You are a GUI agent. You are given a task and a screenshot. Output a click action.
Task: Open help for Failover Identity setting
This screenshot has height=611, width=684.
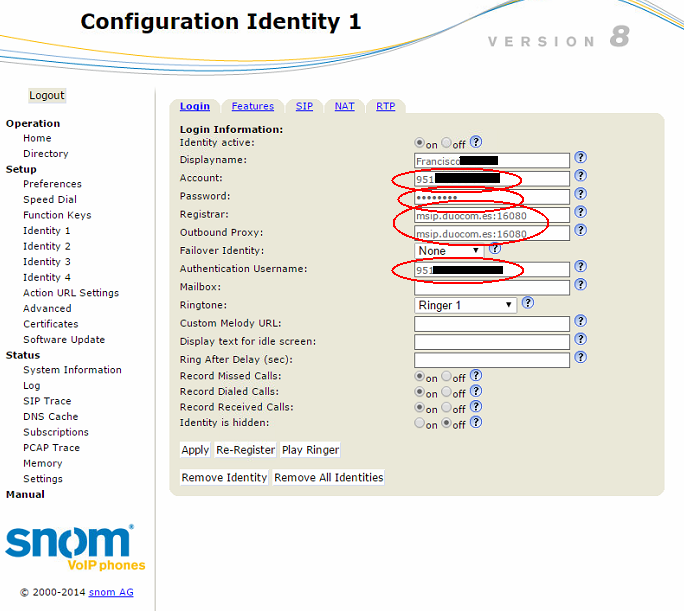tap(495, 249)
